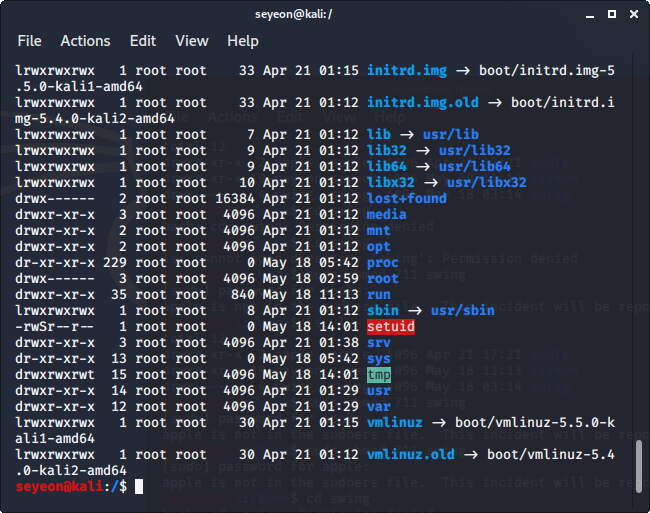Viewport: 650px width, 513px height.
Task: Click the mnt directory name
Action: tap(378, 231)
